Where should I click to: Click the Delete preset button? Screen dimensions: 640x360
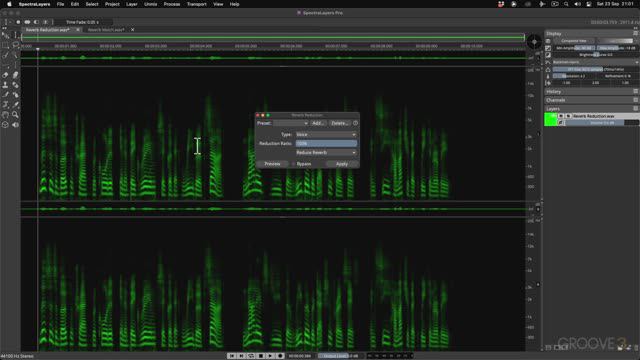pyautogui.click(x=339, y=123)
